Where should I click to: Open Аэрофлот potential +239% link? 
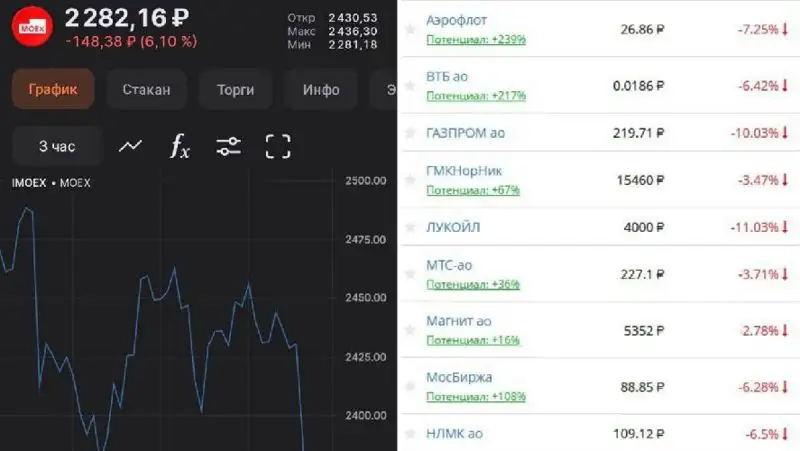point(476,40)
